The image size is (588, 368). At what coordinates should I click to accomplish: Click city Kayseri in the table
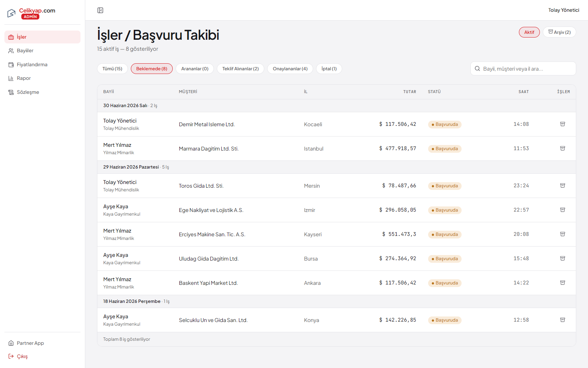(x=313, y=234)
